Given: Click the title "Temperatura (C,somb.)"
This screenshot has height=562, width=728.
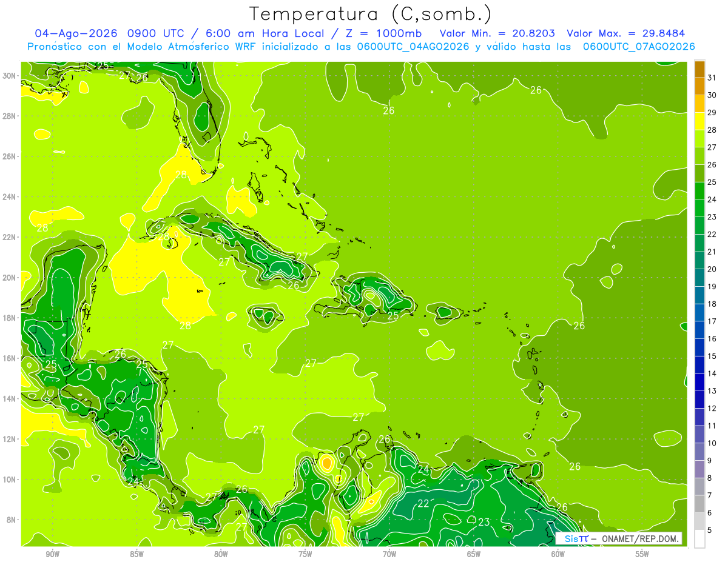Looking at the screenshot, I should [370, 14].
